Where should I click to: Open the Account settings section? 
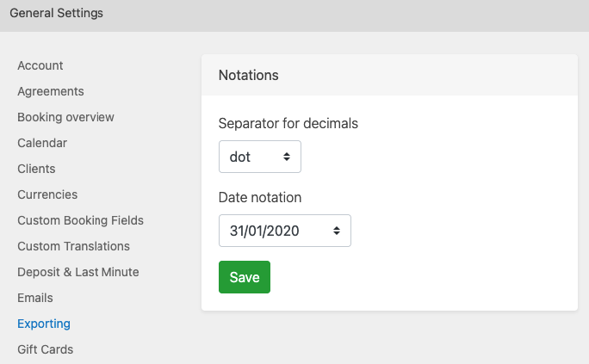pyautogui.click(x=40, y=65)
